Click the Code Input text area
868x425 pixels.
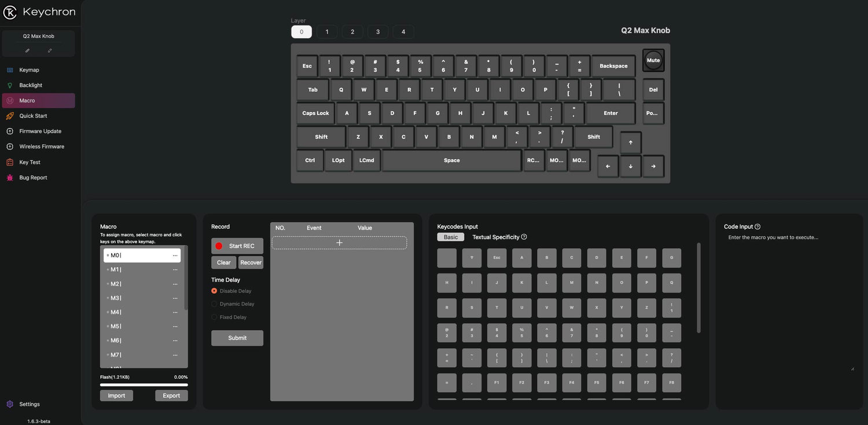789,301
